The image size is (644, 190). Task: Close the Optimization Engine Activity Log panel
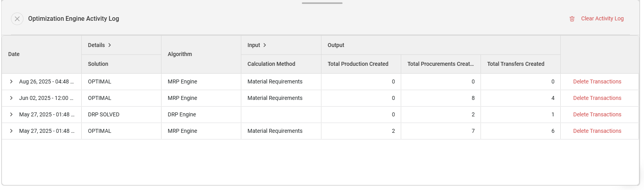[x=17, y=19]
